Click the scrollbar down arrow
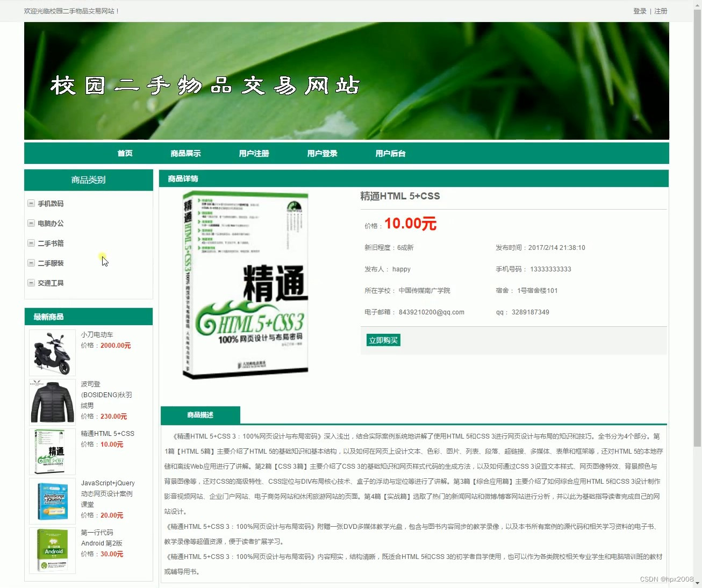Image resolution: width=702 pixels, height=588 pixels. click(697, 584)
